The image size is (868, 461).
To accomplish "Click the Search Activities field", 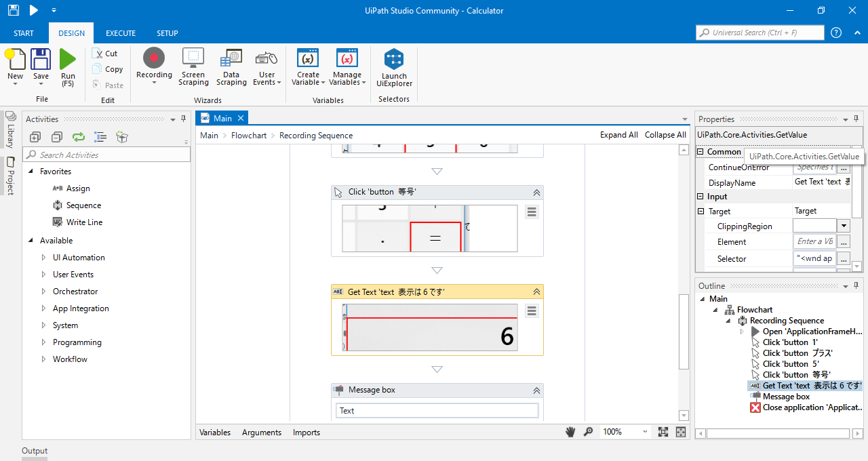I will [106, 155].
